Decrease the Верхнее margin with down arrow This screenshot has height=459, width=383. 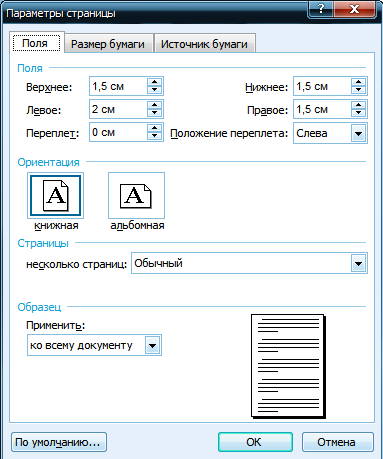click(x=154, y=90)
